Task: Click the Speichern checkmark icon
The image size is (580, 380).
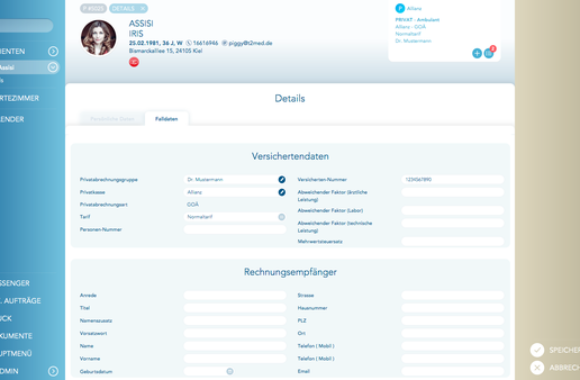Action: click(537, 350)
